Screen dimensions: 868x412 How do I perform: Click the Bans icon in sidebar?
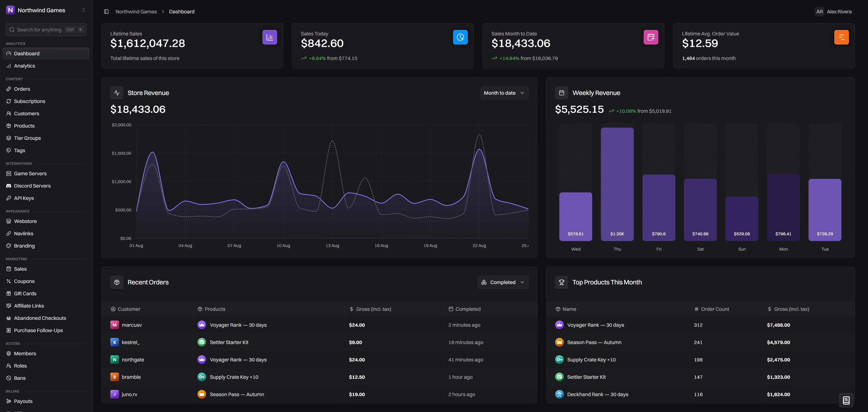point(9,378)
